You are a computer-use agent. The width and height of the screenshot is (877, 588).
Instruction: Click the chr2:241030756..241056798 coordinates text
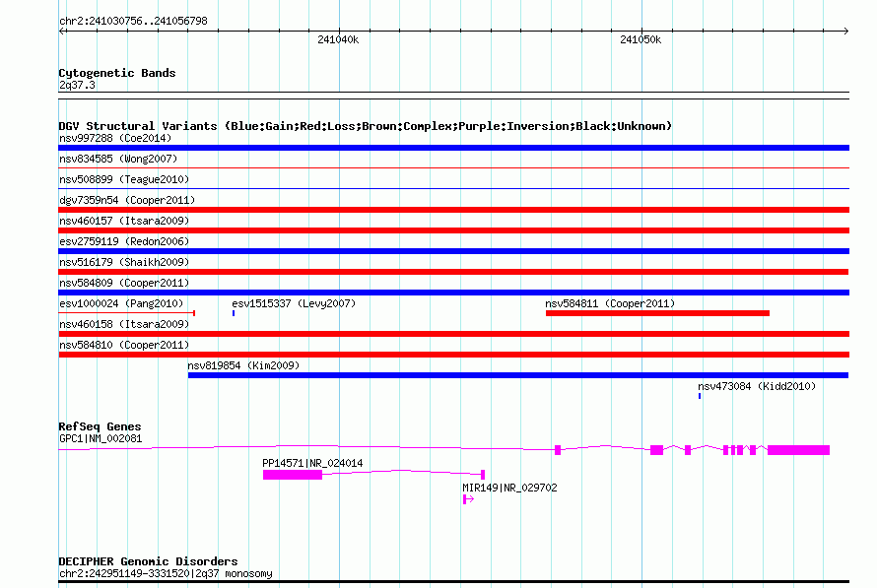click(x=133, y=21)
